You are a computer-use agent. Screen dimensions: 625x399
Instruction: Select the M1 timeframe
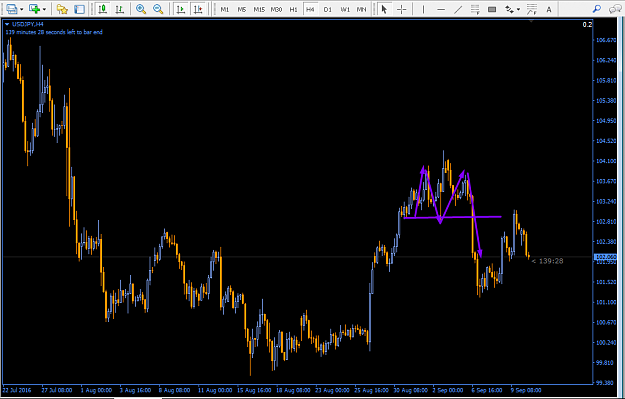click(225, 9)
